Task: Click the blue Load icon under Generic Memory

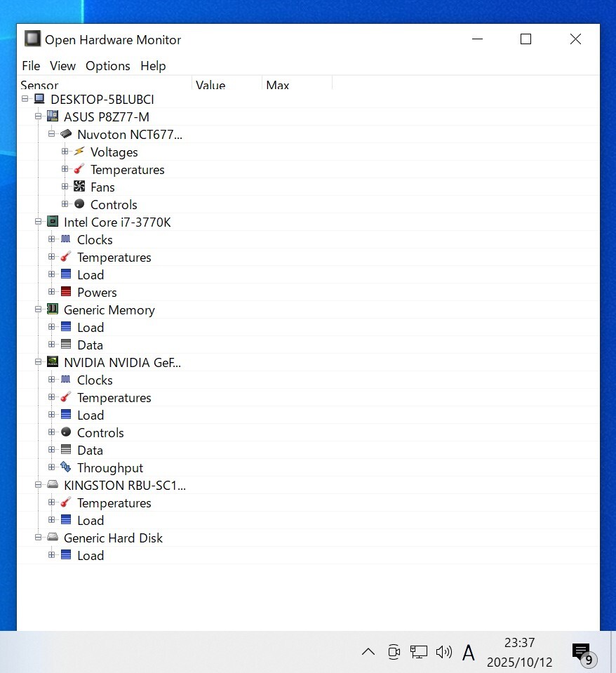Action: pyautogui.click(x=66, y=326)
